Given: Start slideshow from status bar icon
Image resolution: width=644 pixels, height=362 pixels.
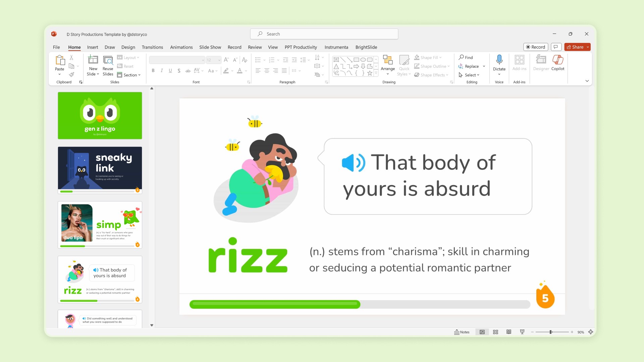Looking at the screenshot, I should click(522, 332).
